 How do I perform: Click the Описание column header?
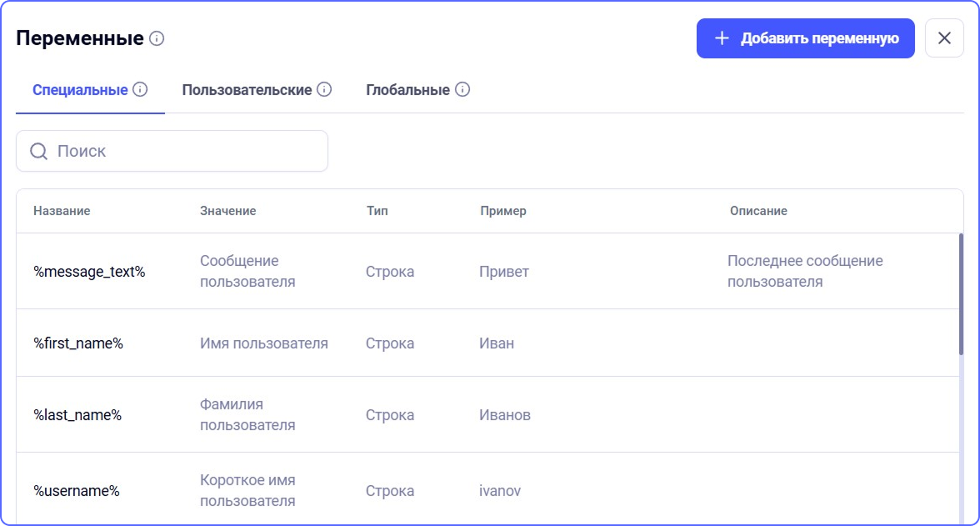759,211
